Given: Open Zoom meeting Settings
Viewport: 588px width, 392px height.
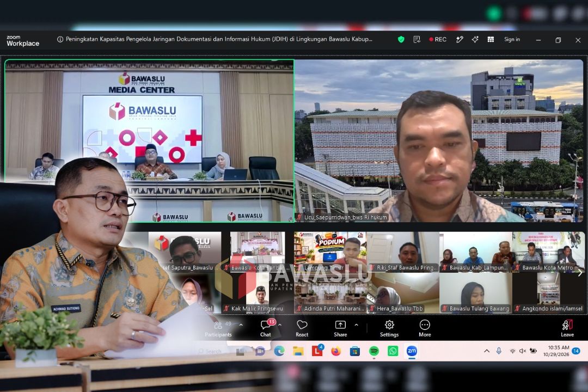Looking at the screenshot, I should tap(389, 328).
